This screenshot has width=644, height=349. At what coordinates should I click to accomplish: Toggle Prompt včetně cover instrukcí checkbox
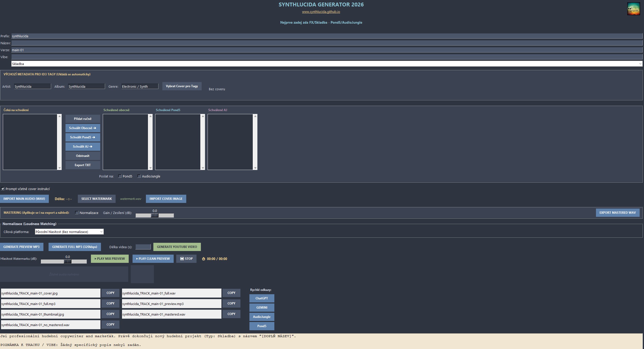3,189
